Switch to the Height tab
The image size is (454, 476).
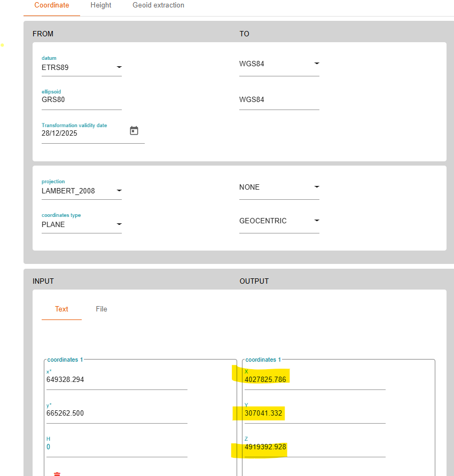pyautogui.click(x=101, y=5)
